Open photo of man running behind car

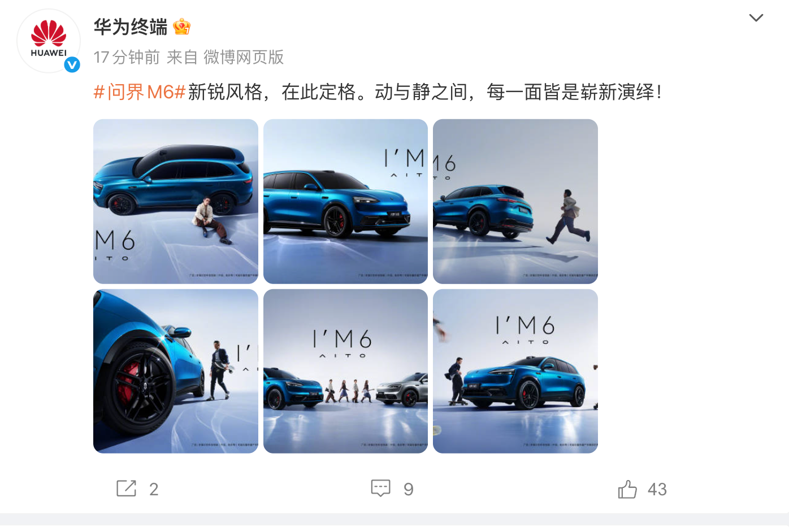click(x=515, y=202)
